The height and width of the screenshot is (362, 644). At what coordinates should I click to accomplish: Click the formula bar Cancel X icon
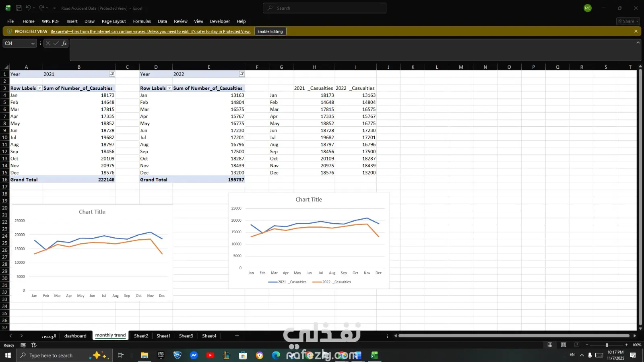48,43
